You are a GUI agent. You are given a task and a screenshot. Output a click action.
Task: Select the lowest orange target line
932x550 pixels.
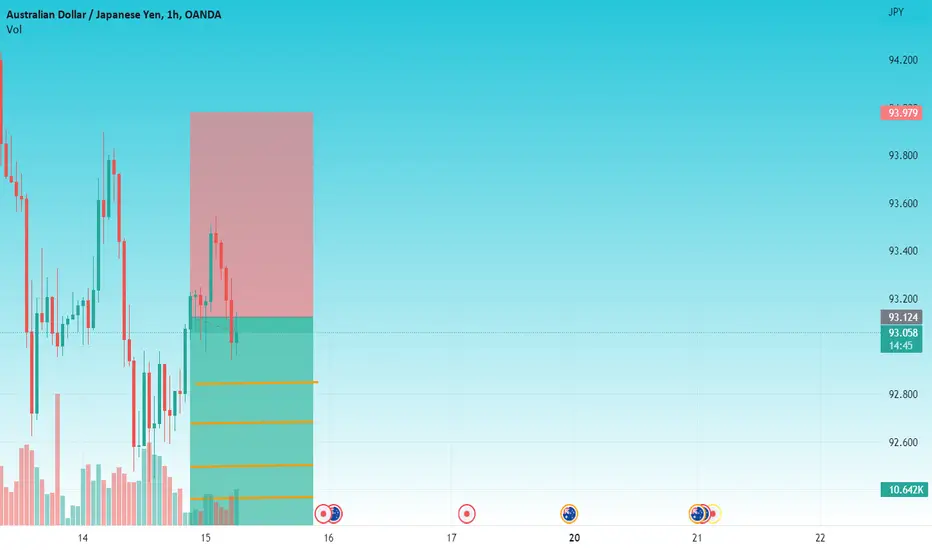(x=252, y=498)
